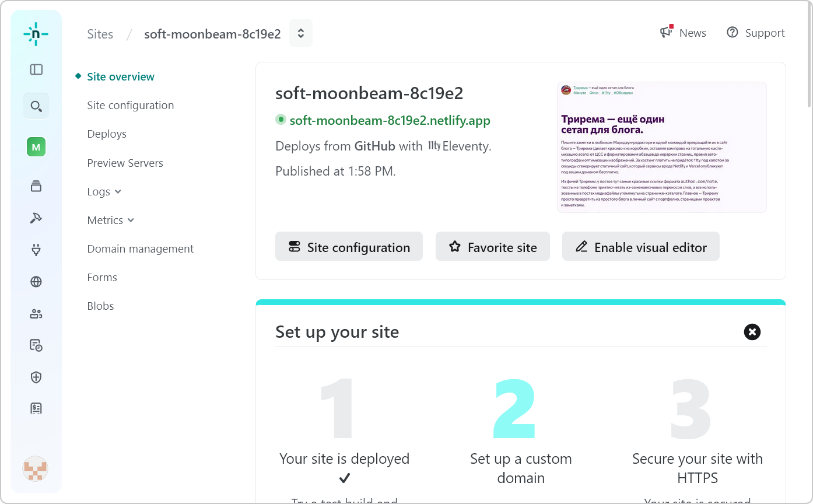Click the Favorite site button
The width and height of the screenshot is (813, 504).
click(492, 247)
